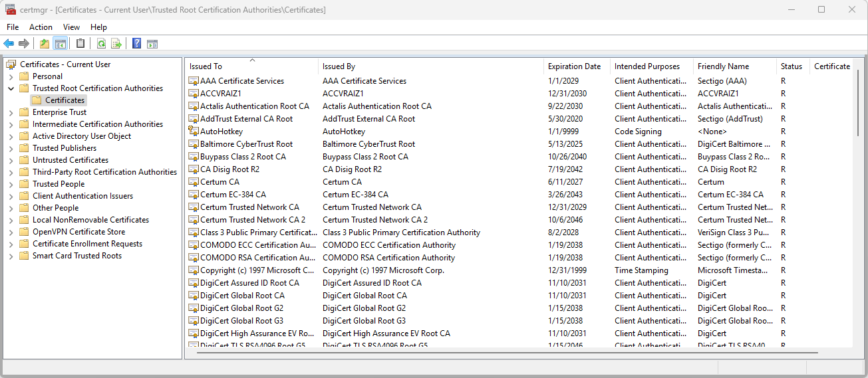868x378 pixels.
Task: Click the certmgr application icon in title bar
Action: [11, 9]
